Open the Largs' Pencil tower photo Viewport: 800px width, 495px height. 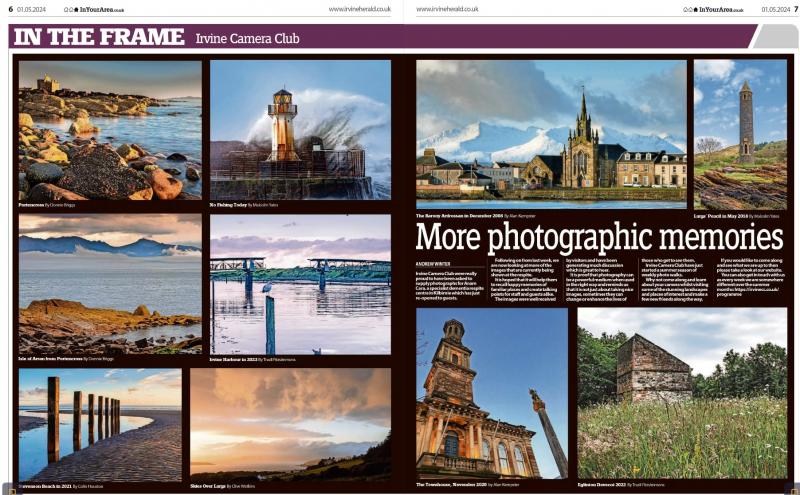739,133
